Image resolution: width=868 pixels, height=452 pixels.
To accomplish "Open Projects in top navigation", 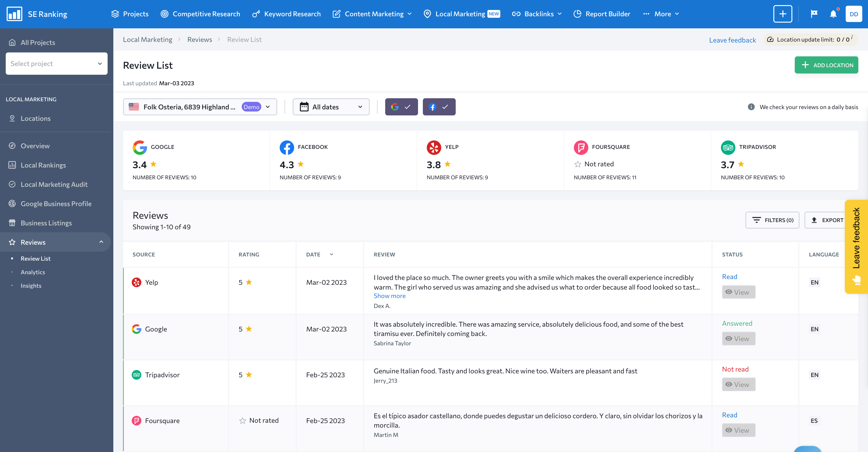I will pyautogui.click(x=130, y=14).
